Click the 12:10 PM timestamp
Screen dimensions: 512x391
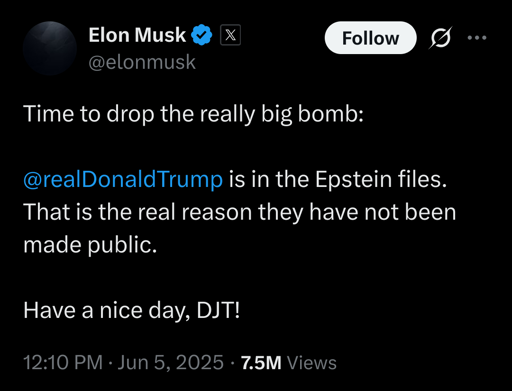(63, 362)
